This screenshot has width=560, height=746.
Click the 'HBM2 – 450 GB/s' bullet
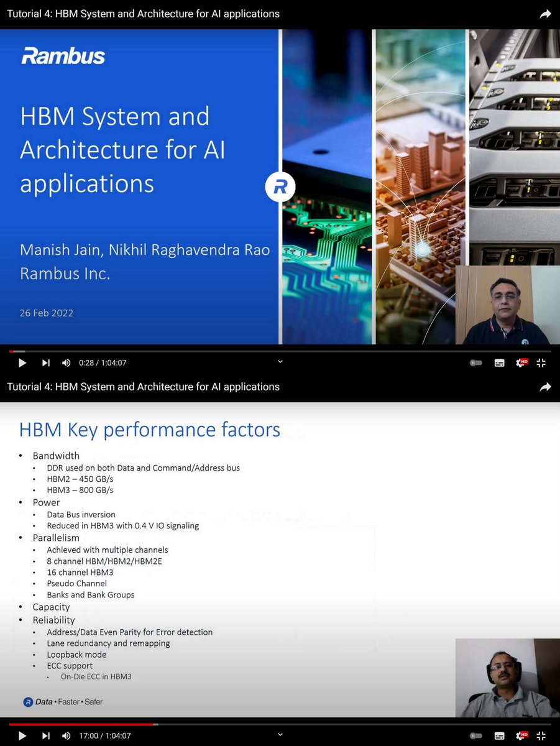[80, 479]
